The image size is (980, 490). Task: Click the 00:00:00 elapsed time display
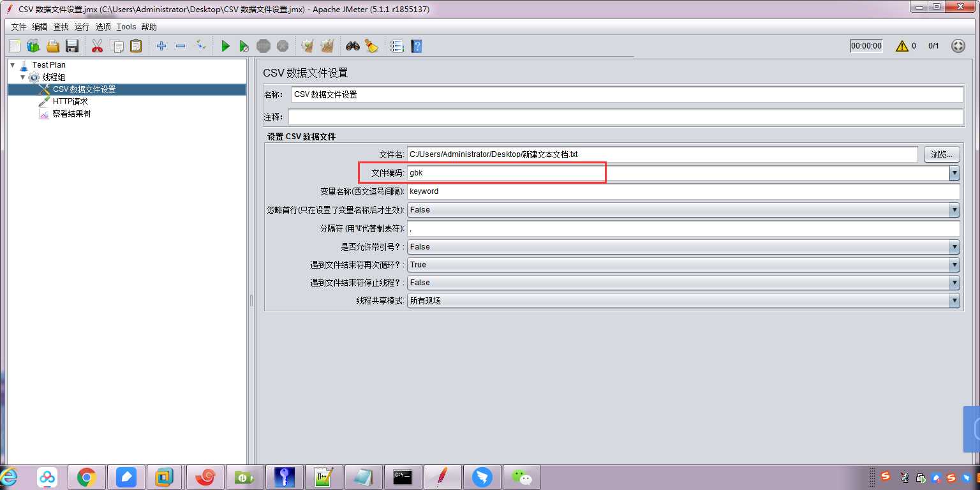(x=866, y=46)
